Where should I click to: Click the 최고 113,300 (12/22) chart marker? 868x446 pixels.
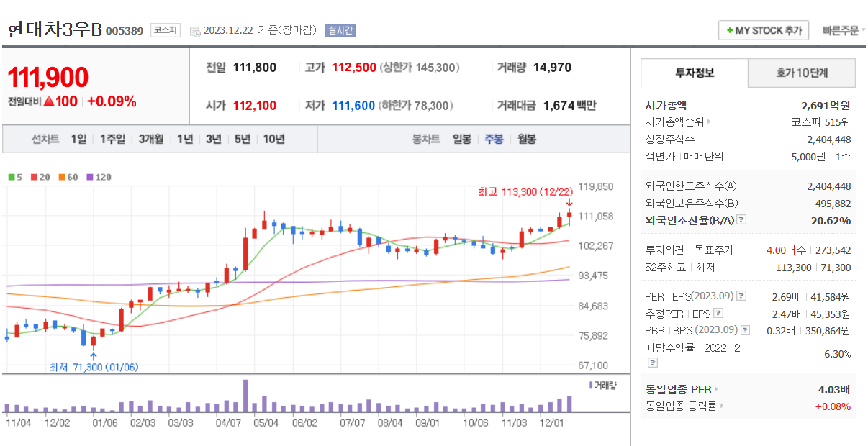(525, 192)
